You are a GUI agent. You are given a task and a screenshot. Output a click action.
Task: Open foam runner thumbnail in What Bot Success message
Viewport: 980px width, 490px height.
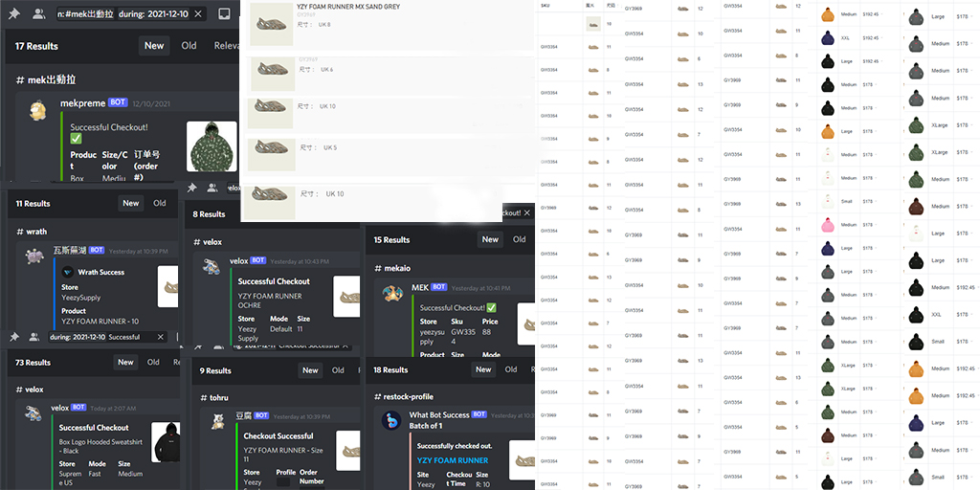(522, 460)
